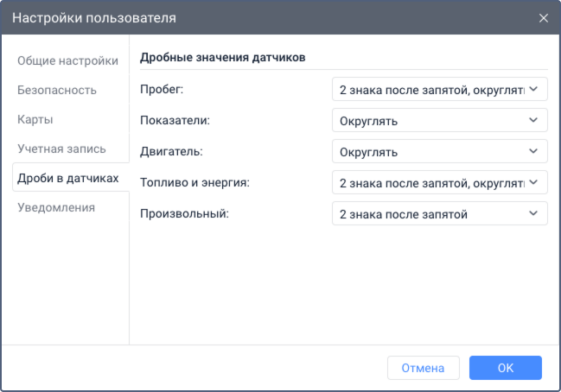
Task: Click the Показатели field label
Action: pyautogui.click(x=175, y=121)
